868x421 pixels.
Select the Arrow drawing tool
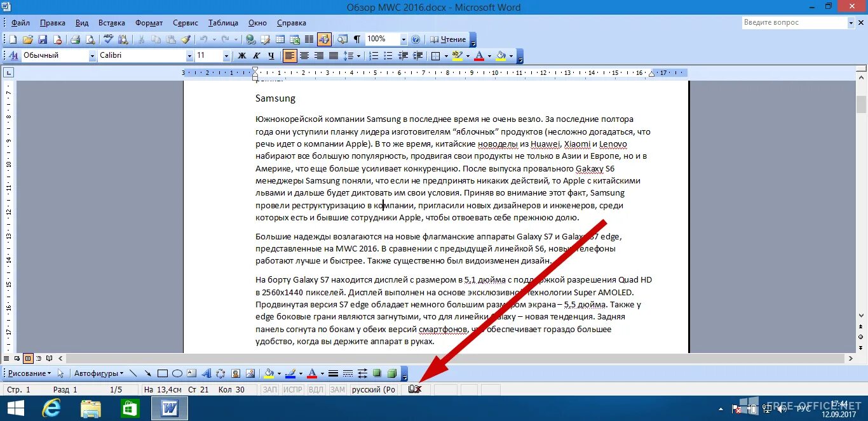click(x=148, y=373)
